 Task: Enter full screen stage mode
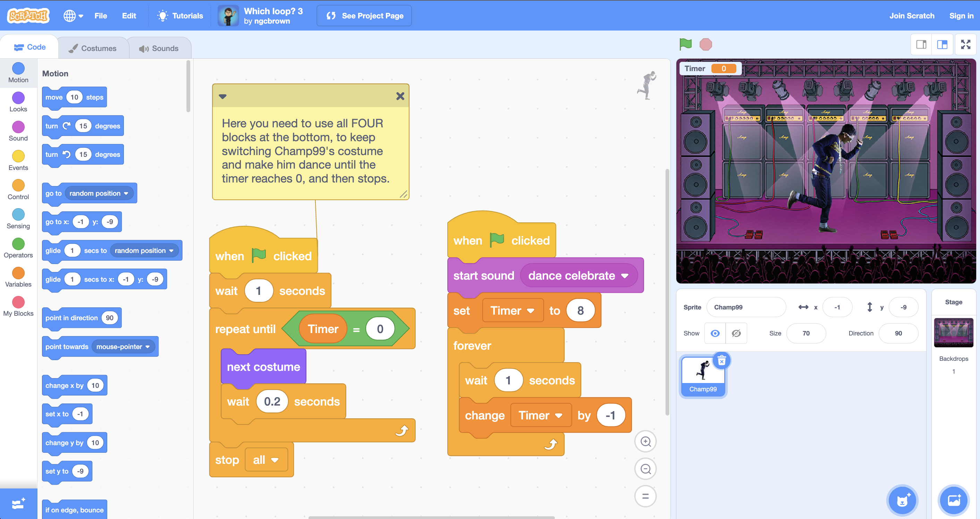click(x=965, y=44)
